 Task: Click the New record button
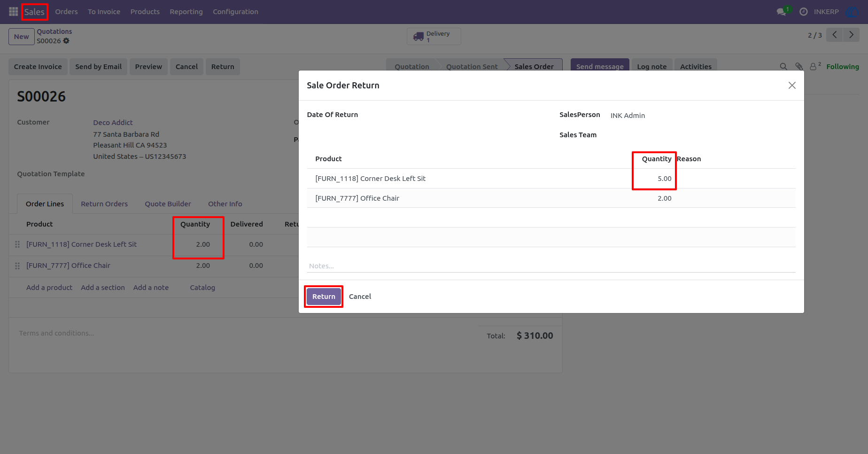coord(22,37)
